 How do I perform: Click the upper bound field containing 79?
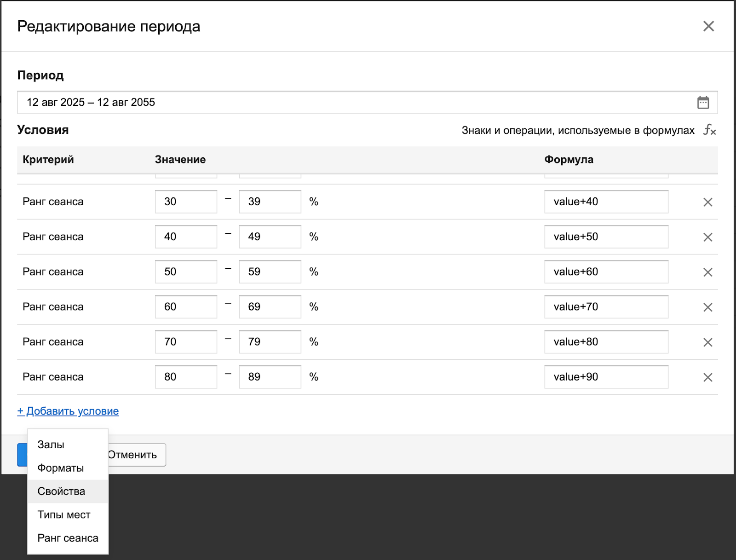point(270,342)
